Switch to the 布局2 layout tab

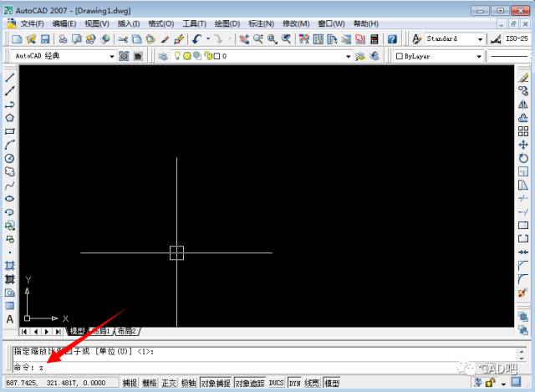point(127,332)
